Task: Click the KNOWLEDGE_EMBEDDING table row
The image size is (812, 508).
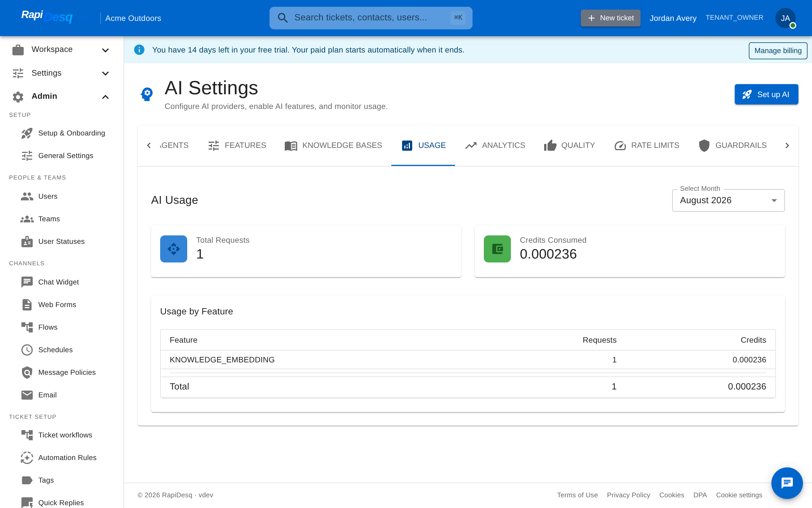Action: [x=468, y=360]
